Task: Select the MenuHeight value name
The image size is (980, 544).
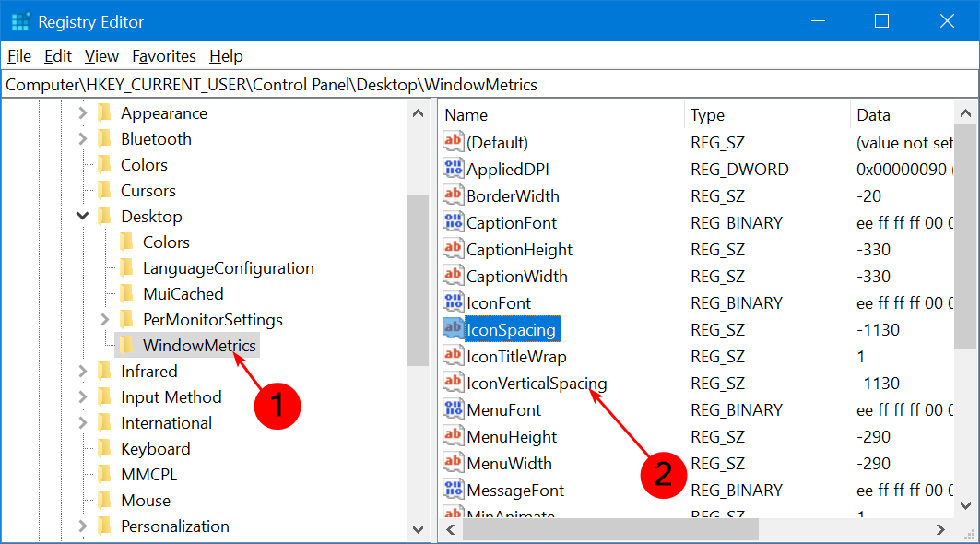Action: click(512, 436)
